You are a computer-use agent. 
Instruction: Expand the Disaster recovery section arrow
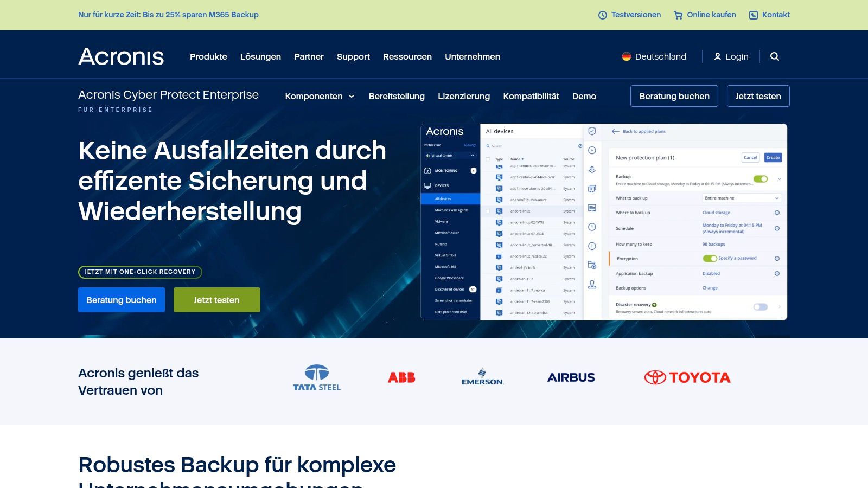780,307
